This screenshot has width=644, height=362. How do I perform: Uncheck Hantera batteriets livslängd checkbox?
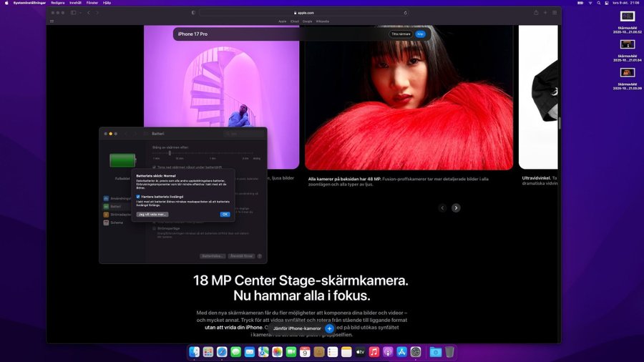coord(138,196)
